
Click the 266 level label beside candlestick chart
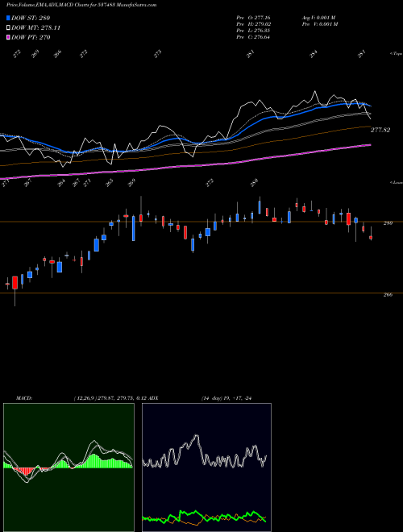tap(388, 294)
